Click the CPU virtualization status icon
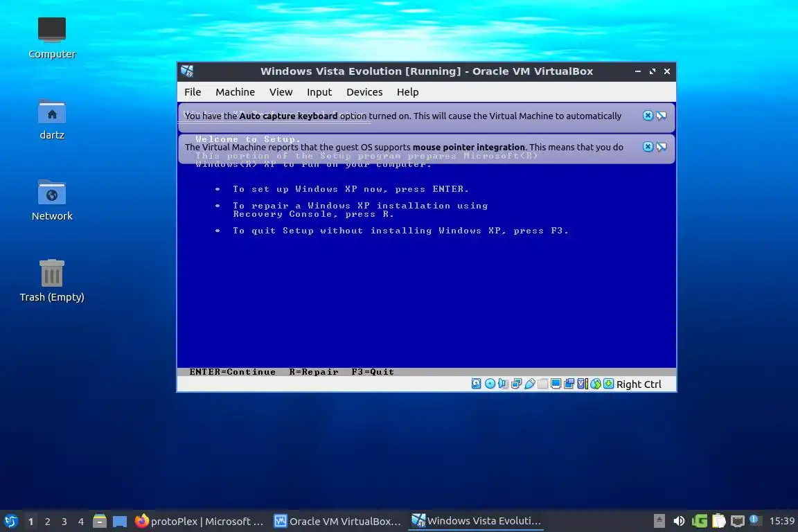 (x=582, y=384)
